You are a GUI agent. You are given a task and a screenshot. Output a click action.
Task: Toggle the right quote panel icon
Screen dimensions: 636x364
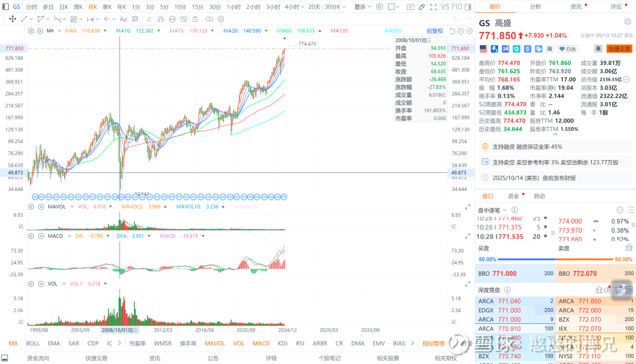(x=468, y=7)
